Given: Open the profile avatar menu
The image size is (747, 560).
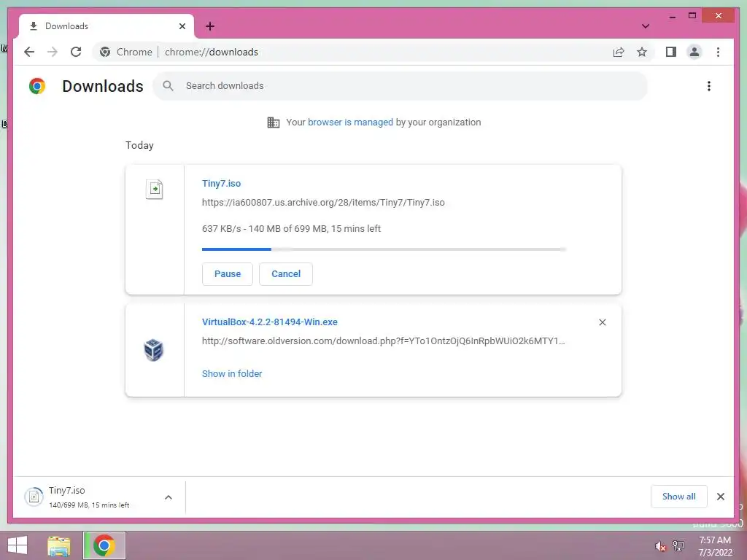Looking at the screenshot, I should [x=694, y=52].
